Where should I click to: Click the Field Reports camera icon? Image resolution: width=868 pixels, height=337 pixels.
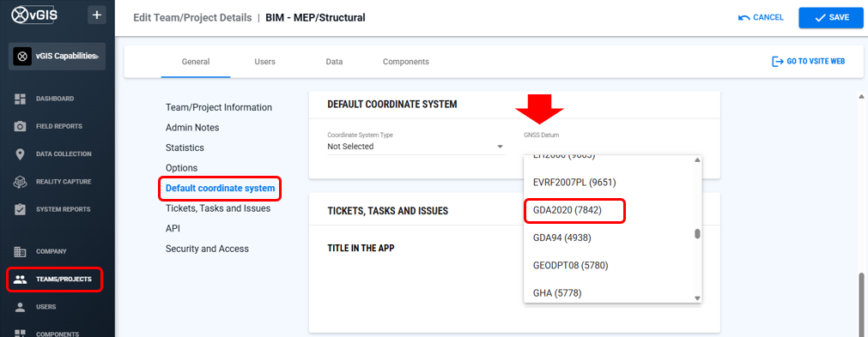[21, 127]
